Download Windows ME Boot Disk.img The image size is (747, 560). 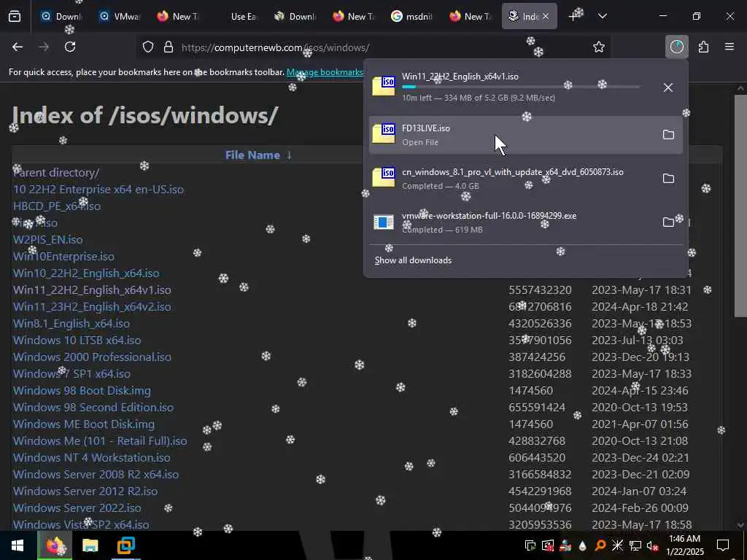pyautogui.click(x=84, y=424)
